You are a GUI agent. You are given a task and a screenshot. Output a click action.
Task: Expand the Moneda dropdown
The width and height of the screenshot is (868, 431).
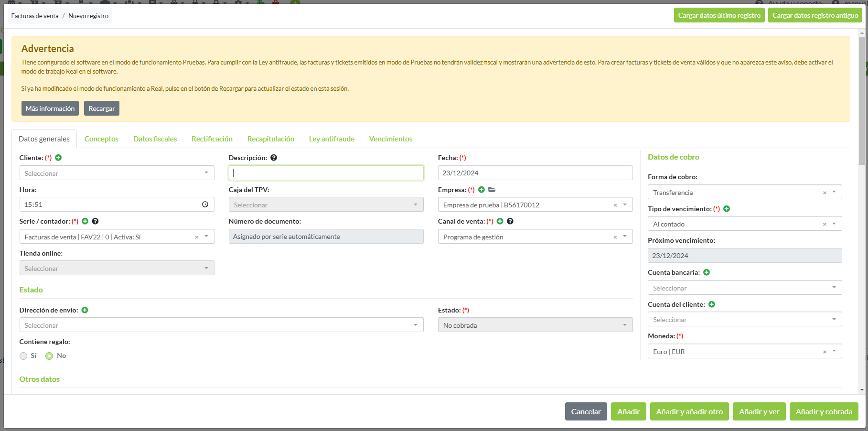coord(834,351)
